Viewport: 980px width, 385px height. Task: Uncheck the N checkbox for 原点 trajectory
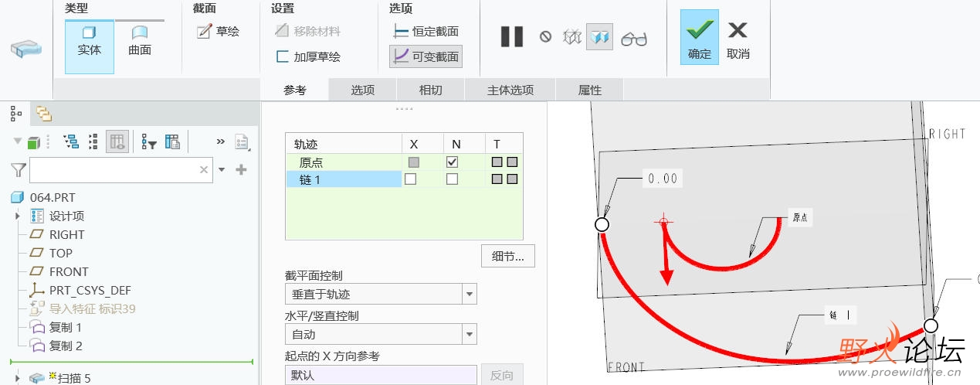pyautogui.click(x=452, y=162)
